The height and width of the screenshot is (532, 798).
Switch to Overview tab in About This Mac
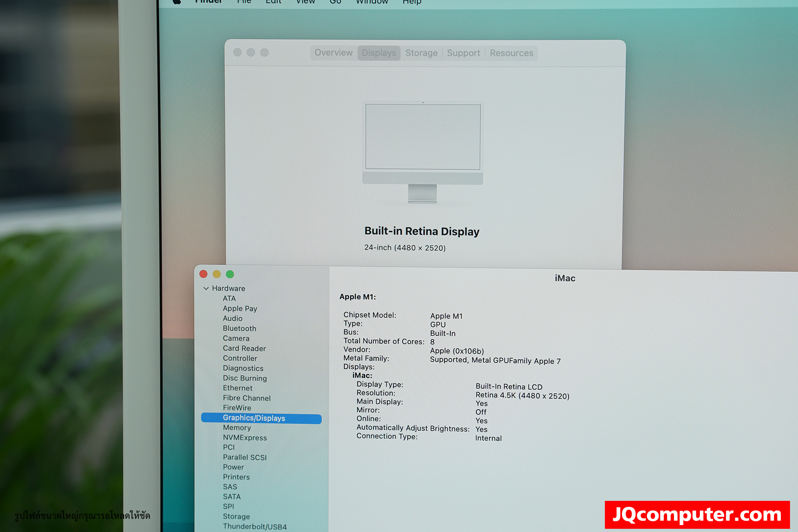click(334, 53)
